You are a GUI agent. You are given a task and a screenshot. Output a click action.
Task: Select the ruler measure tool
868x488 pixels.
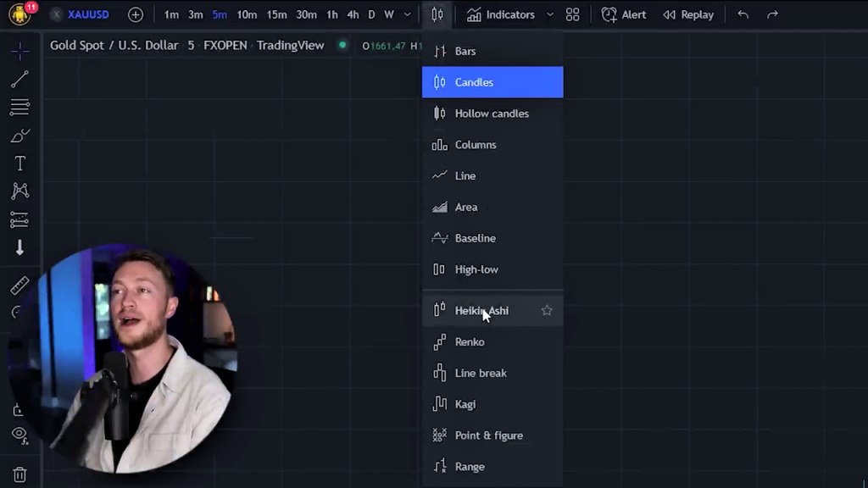click(19, 286)
